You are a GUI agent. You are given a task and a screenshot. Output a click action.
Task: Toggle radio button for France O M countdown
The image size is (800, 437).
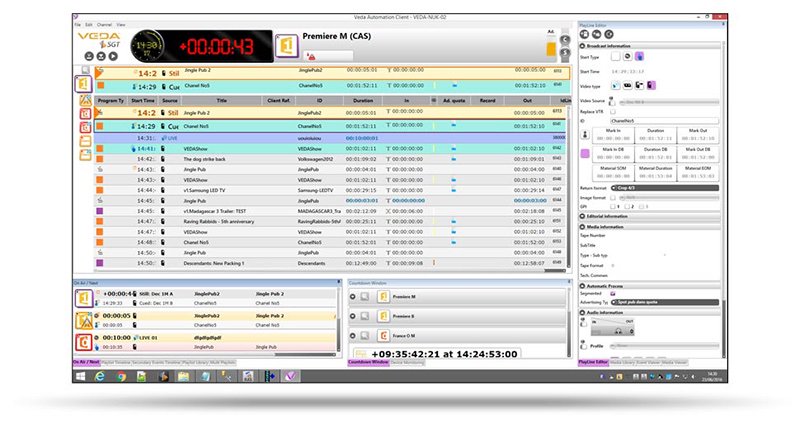tap(353, 336)
